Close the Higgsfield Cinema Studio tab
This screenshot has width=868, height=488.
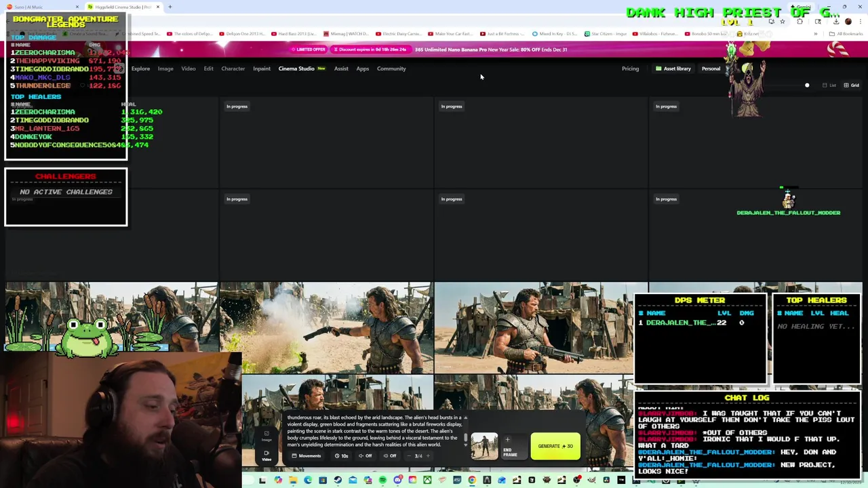click(x=158, y=7)
